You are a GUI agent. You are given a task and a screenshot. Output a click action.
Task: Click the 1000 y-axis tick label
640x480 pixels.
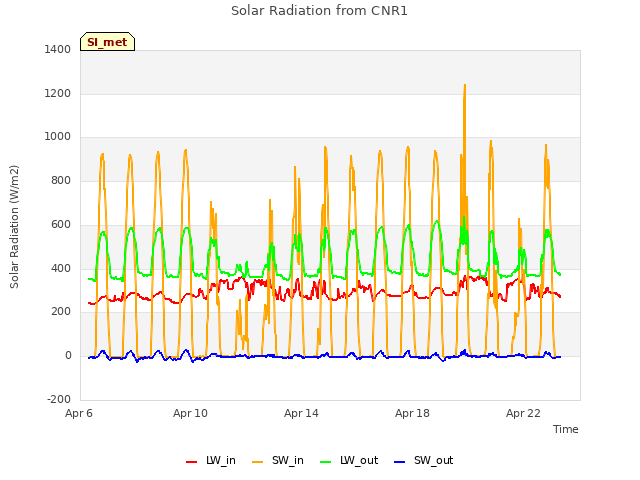[58, 137]
